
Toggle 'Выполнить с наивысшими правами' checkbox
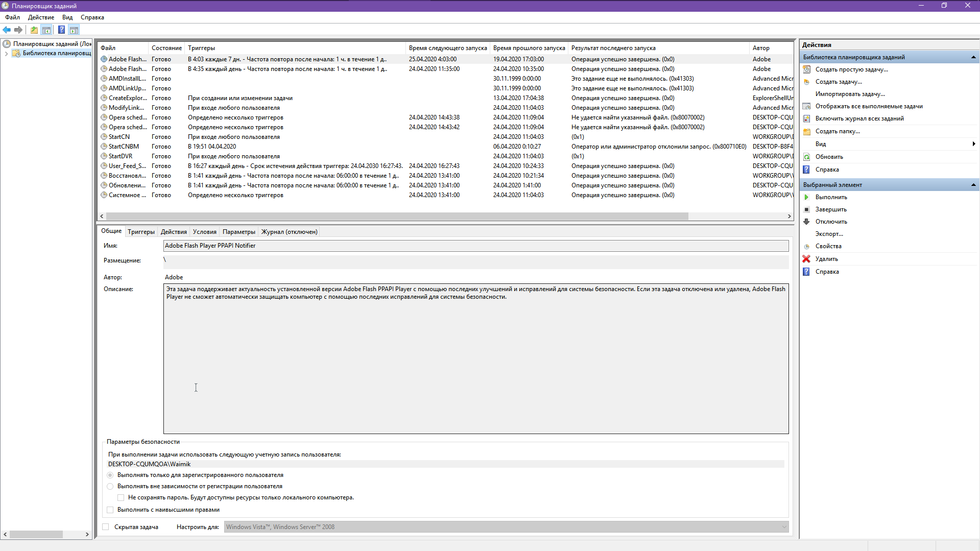[110, 510]
